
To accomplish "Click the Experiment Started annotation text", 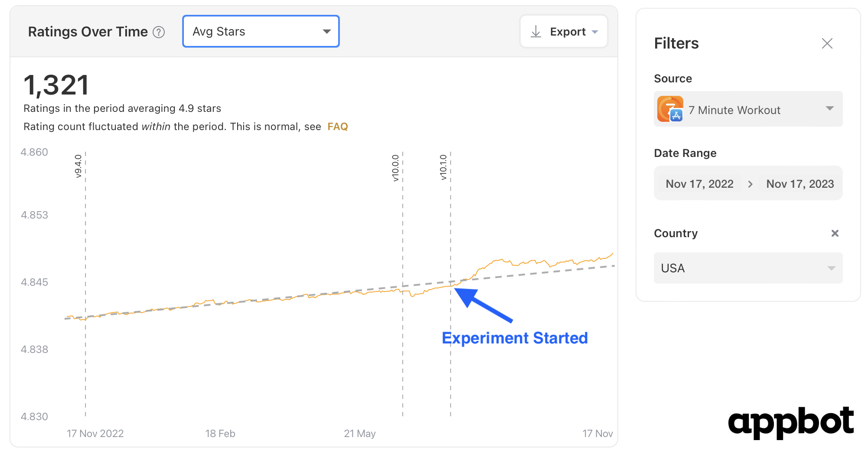I will pos(515,338).
